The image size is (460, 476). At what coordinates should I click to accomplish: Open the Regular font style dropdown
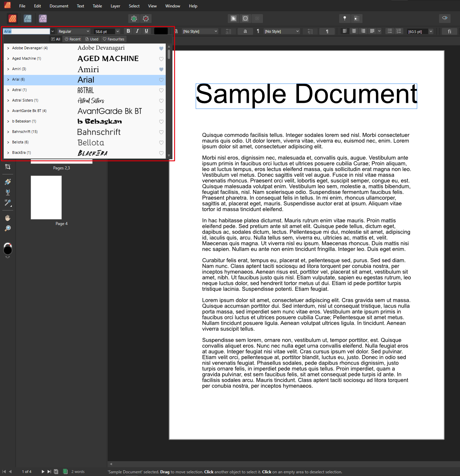88,31
